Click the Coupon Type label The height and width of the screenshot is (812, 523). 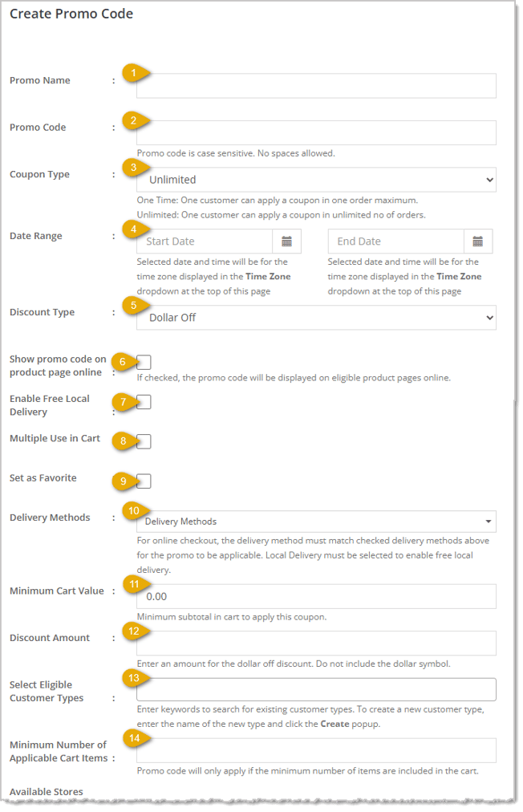pyautogui.click(x=39, y=175)
